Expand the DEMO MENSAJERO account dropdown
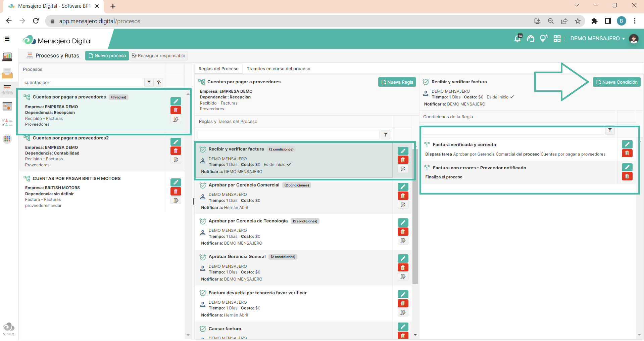This screenshot has width=644, height=341. coord(597,39)
